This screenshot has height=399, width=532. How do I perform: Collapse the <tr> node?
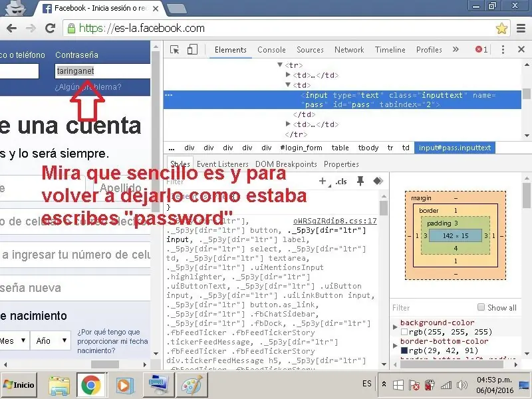[x=280, y=65]
